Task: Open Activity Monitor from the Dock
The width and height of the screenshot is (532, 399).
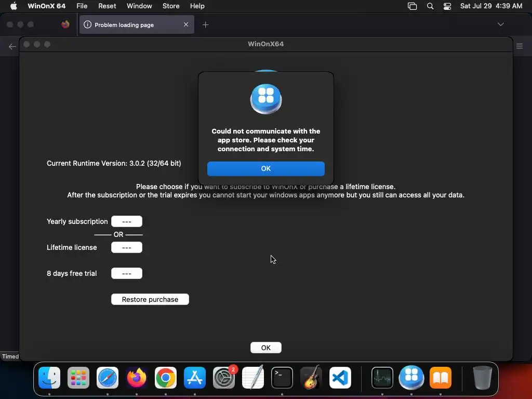Action: click(382, 377)
